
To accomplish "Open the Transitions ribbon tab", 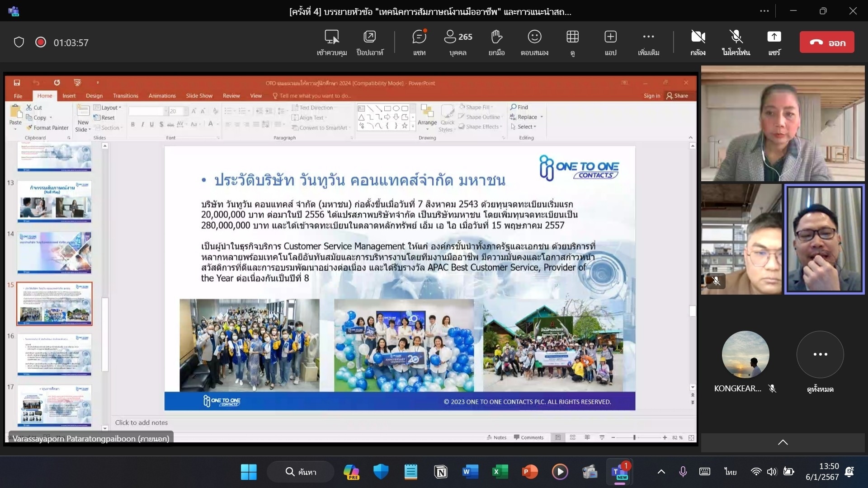I will point(126,96).
